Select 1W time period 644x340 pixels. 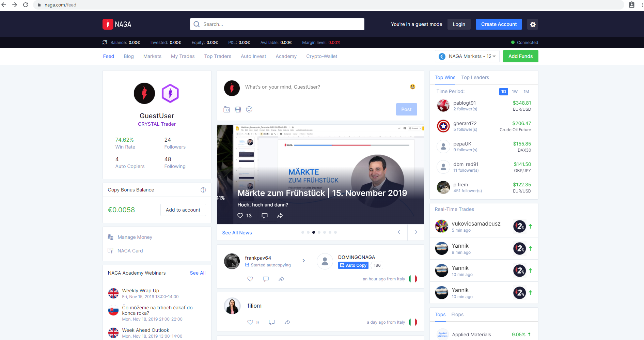tap(515, 92)
